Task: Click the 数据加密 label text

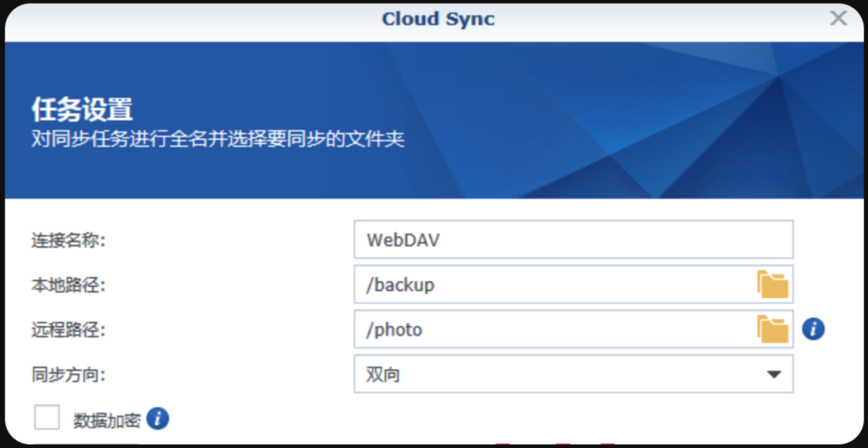Action: pyautogui.click(x=106, y=420)
